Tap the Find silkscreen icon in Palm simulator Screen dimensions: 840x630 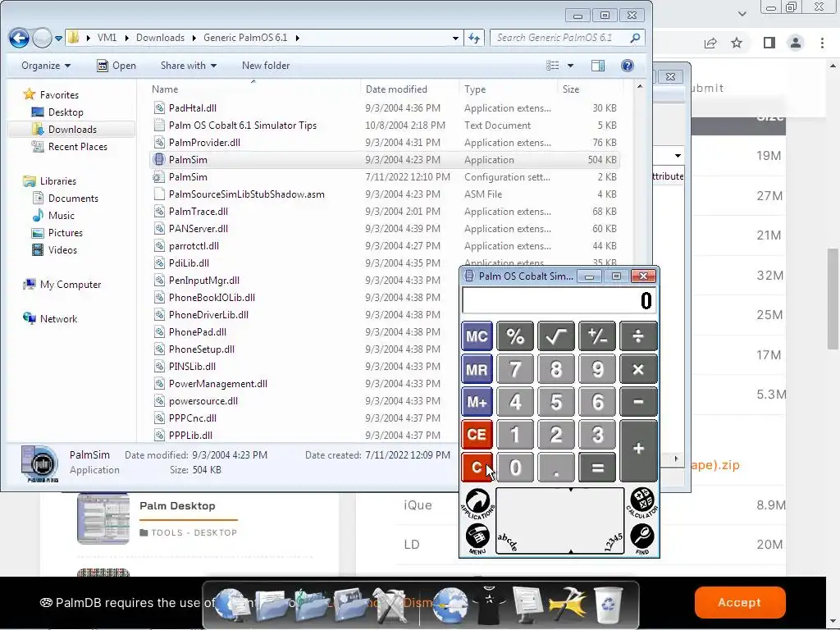[x=641, y=538]
